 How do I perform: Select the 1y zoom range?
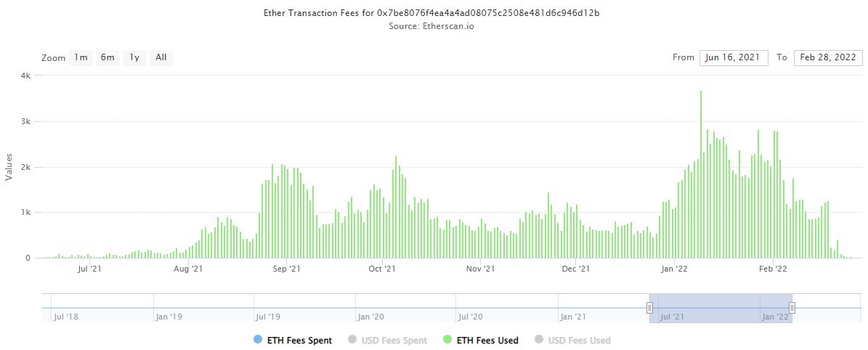[134, 57]
